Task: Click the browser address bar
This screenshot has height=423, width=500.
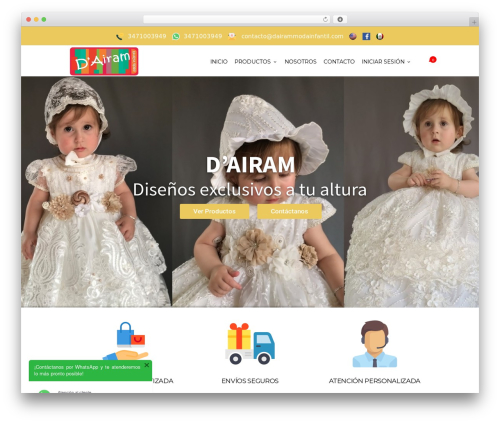Action: coord(237,19)
